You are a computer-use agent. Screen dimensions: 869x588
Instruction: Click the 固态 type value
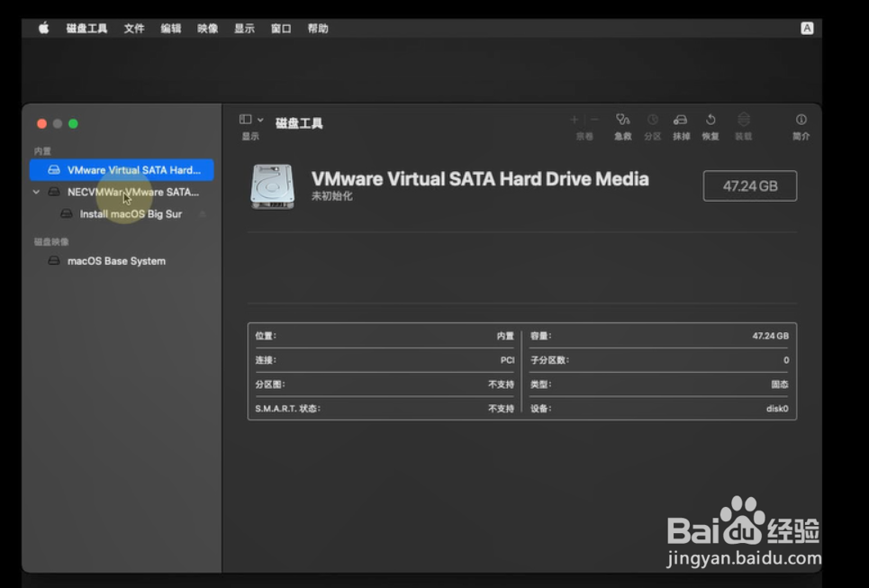click(x=780, y=384)
